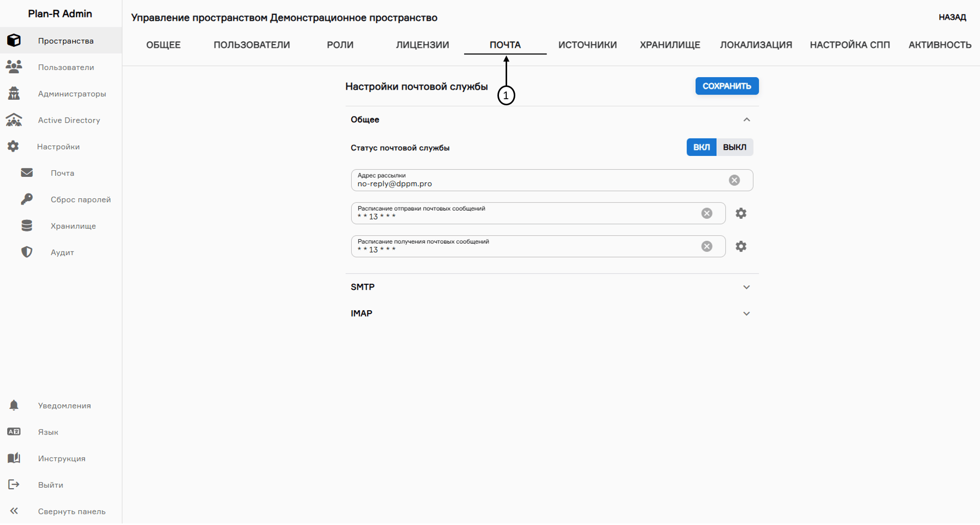The image size is (980, 525).
Task: Switch to the ПОЛЬЗОВАТЕЛИ tab
Action: [252, 45]
